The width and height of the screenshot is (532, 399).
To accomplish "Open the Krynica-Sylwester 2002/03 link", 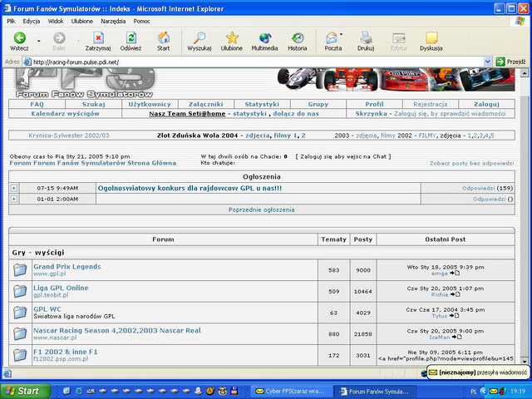I will (x=69, y=135).
